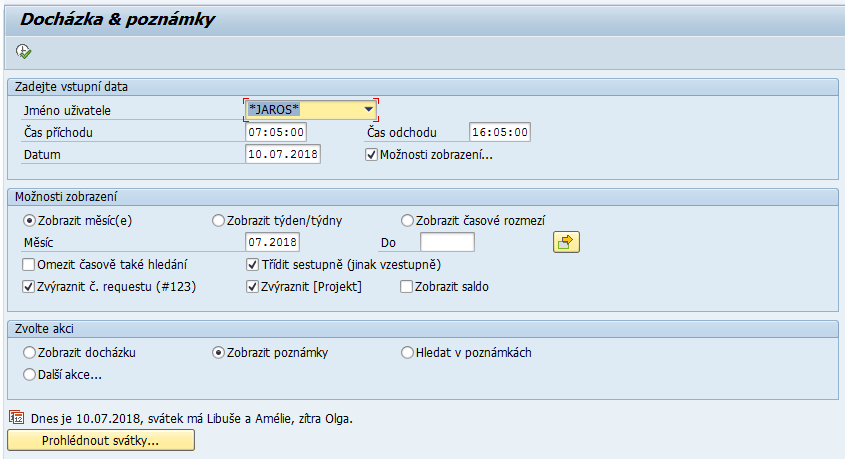845x459 pixels.
Task: Click the Execute clock icon in toolbar
Action: pos(24,52)
